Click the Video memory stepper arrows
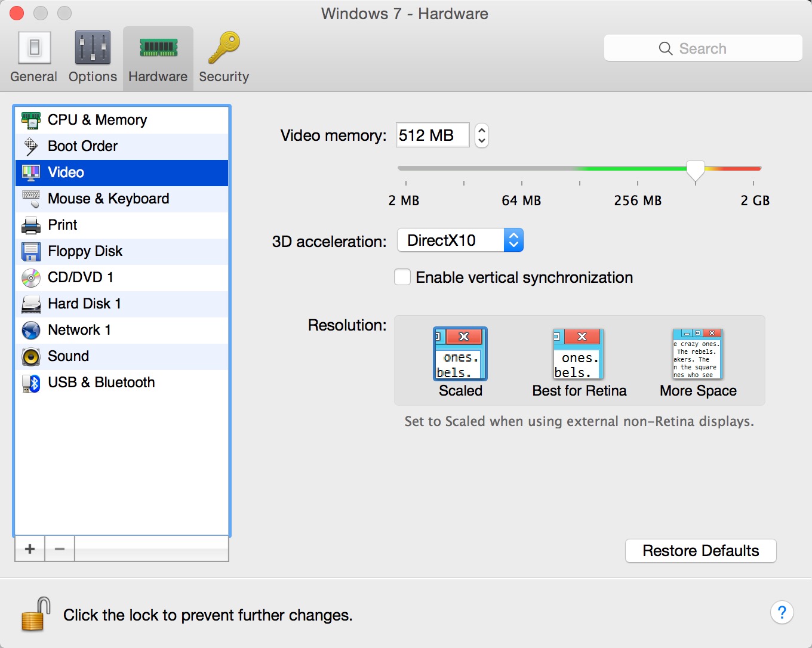This screenshot has height=648, width=812. click(x=482, y=135)
